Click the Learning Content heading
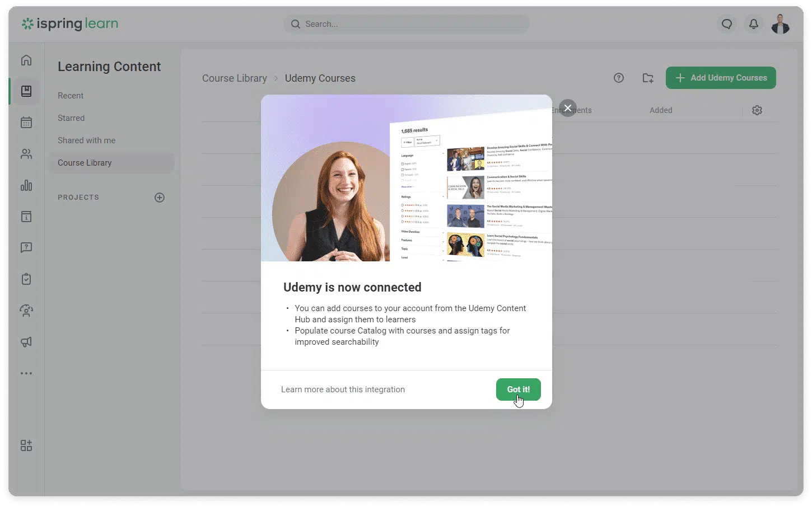This screenshot has width=812, height=507. click(109, 67)
